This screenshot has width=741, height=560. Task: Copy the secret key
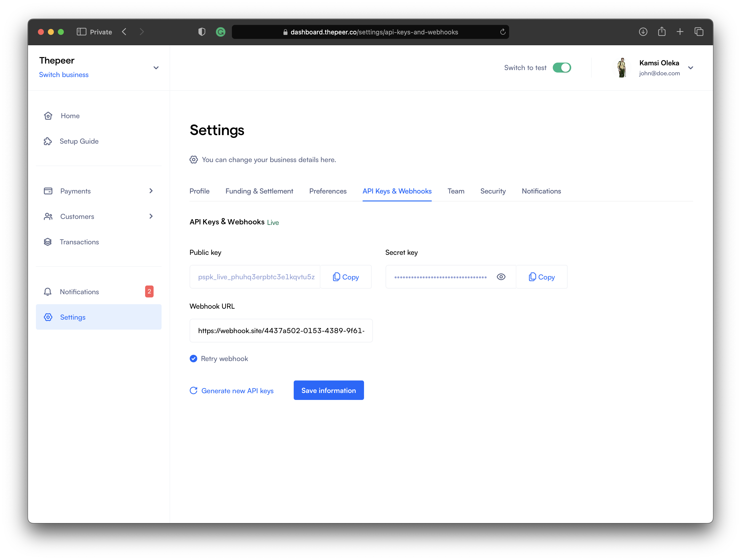(x=542, y=277)
